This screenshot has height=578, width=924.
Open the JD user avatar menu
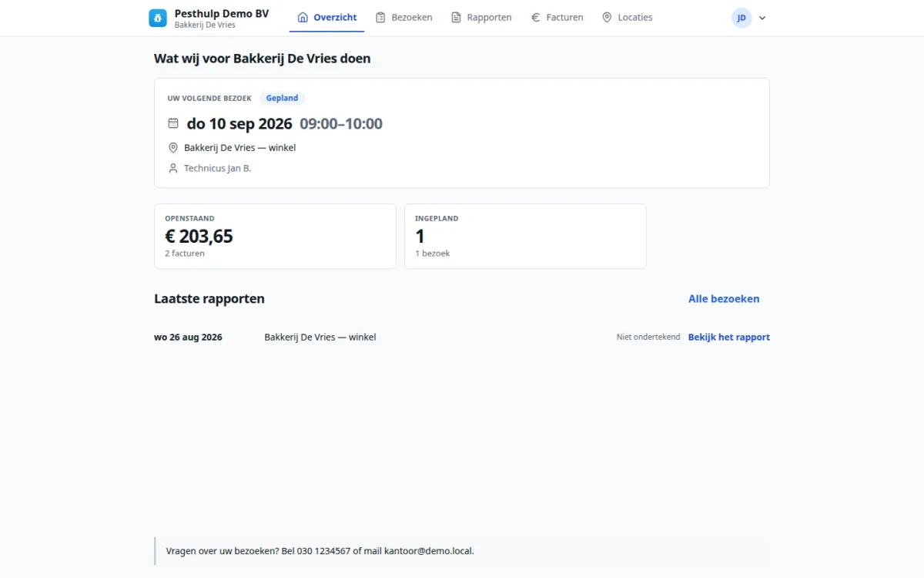click(742, 18)
